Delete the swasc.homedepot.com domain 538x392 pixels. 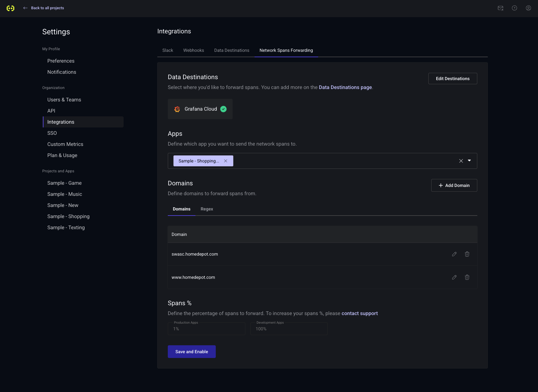point(467,254)
